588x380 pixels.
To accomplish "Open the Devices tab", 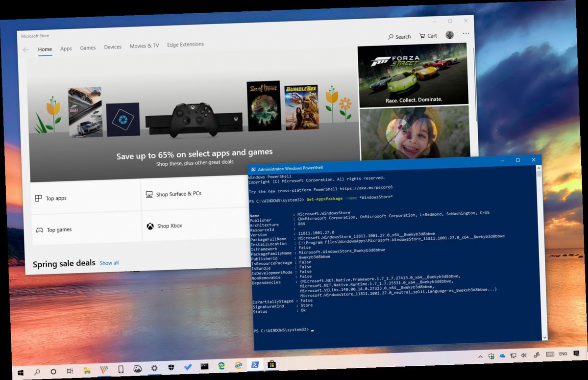I will pos(113,47).
